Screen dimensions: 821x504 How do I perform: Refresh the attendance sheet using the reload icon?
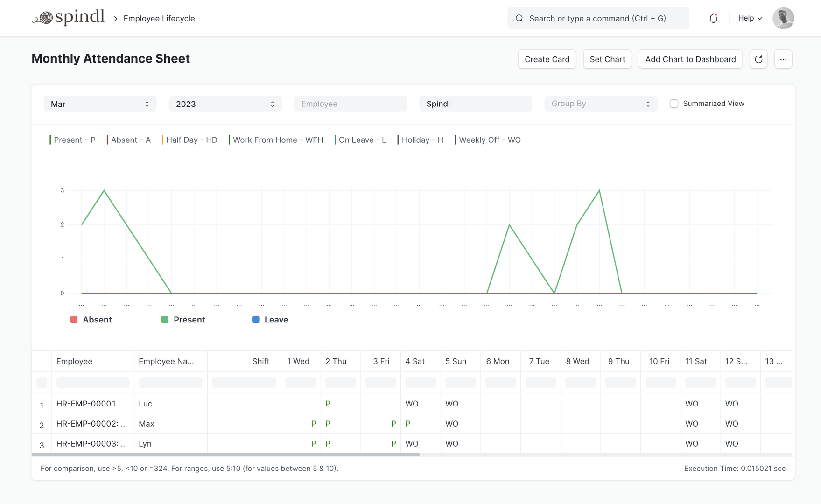(x=758, y=59)
